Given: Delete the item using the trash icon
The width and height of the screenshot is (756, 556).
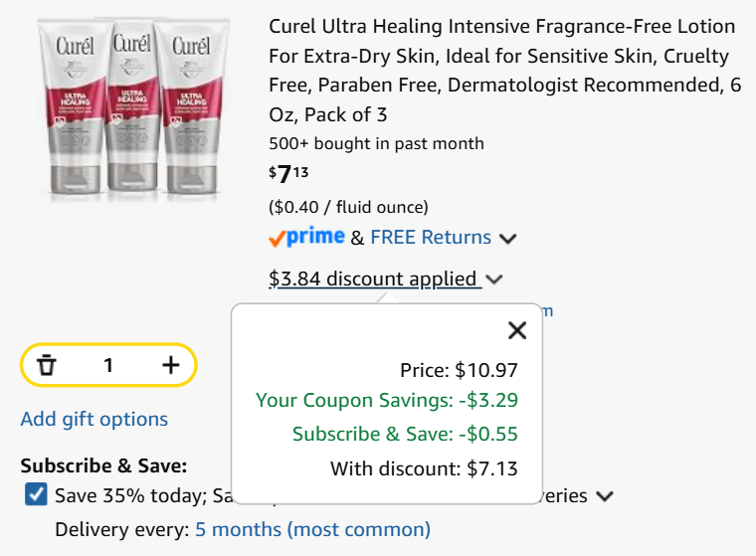Looking at the screenshot, I should pyautogui.click(x=47, y=365).
